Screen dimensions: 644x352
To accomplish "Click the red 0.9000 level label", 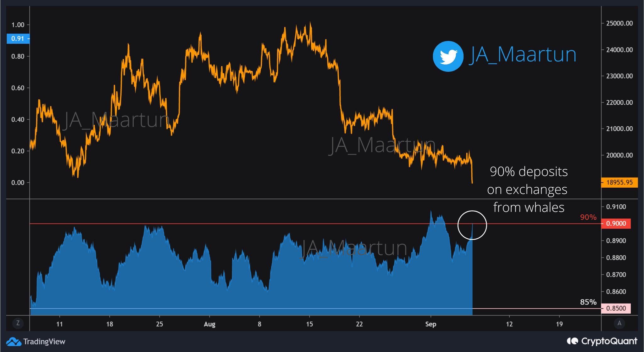I will point(616,224).
